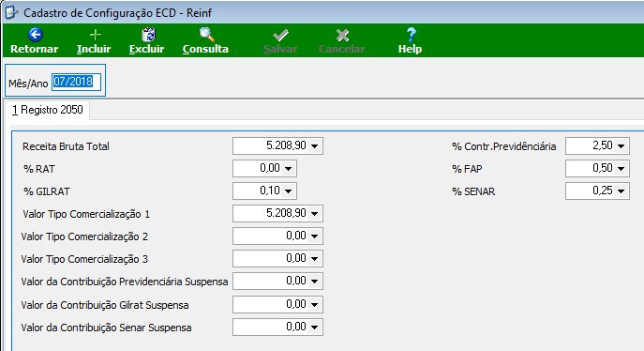Click the window title bar application icon
The image size is (644, 351).
pos(11,12)
